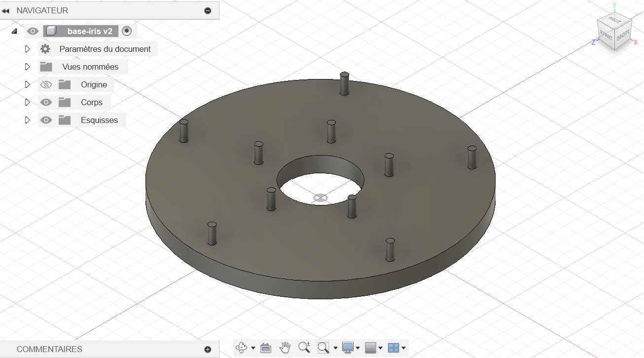Show the hidden Origine folder
The image size is (644, 358).
[46, 84]
